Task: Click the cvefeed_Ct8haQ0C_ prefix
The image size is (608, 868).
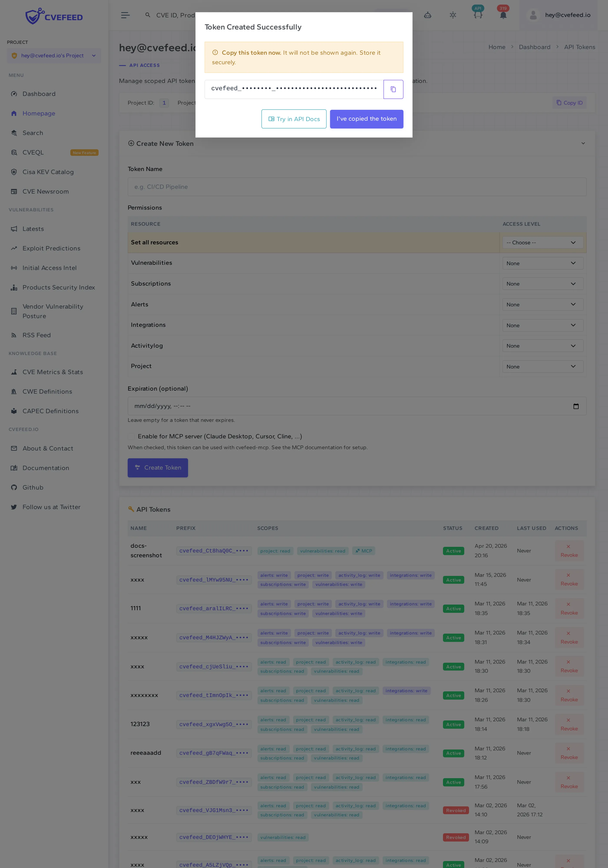Action: pos(214,551)
